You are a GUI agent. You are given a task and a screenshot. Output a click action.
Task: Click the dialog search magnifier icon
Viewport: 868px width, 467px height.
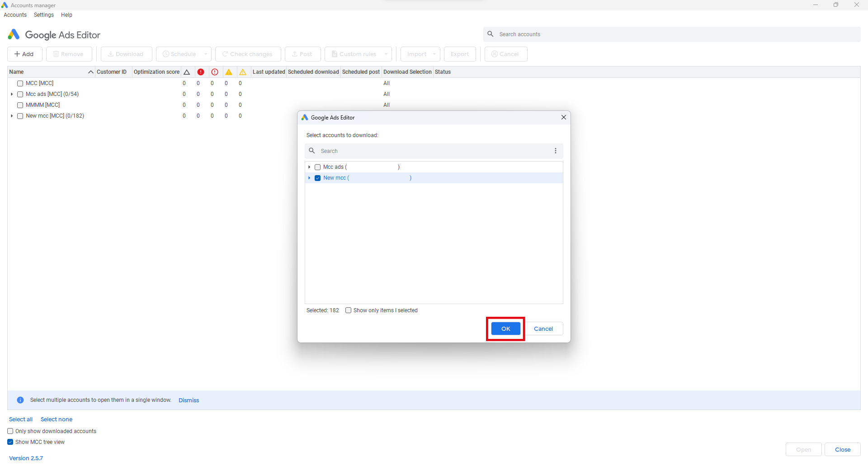(x=312, y=151)
